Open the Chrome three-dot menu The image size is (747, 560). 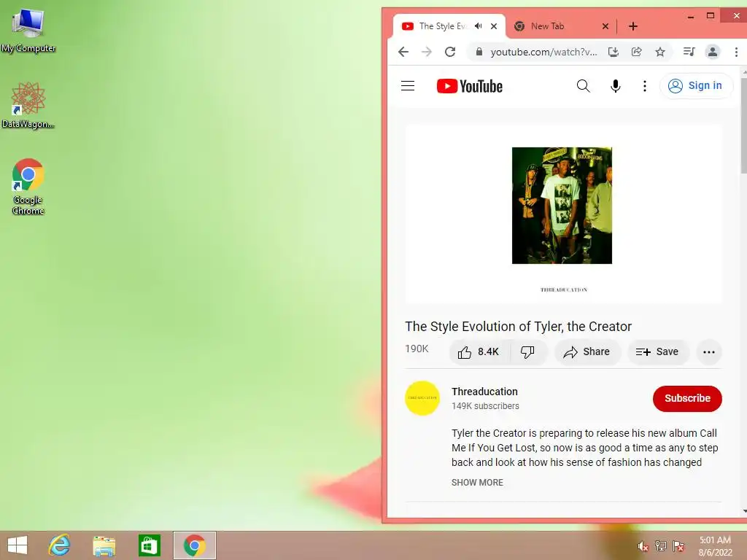pos(736,52)
